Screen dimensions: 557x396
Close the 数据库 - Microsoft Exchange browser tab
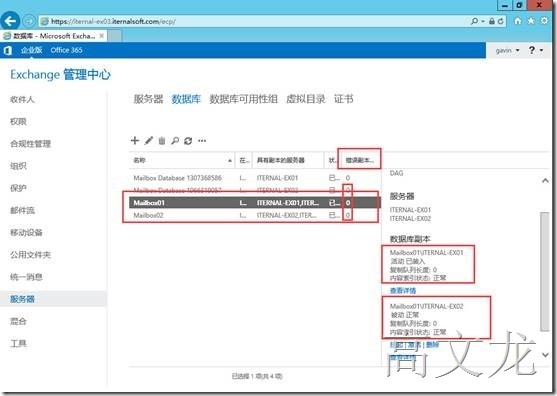pos(102,36)
